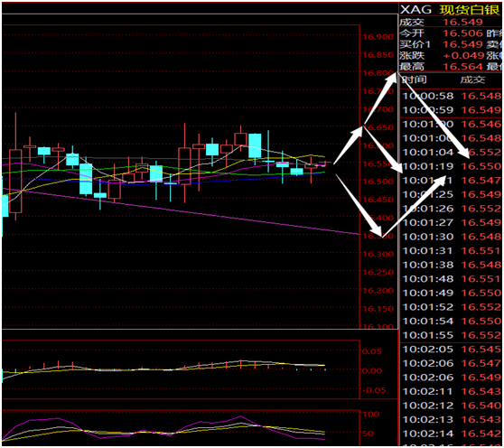Click the 16.900 price axis label
This screenshot has width=504, height=448.
tap(378, 37)
